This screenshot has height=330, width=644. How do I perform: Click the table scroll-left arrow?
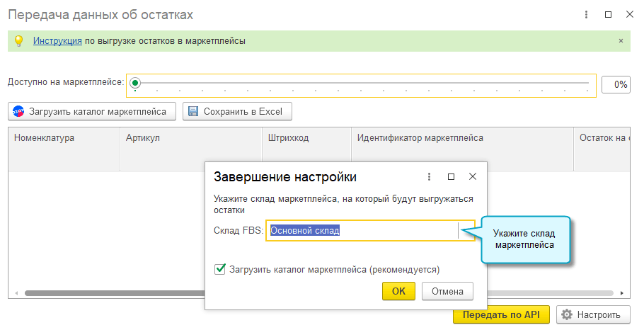coord(16,293)
